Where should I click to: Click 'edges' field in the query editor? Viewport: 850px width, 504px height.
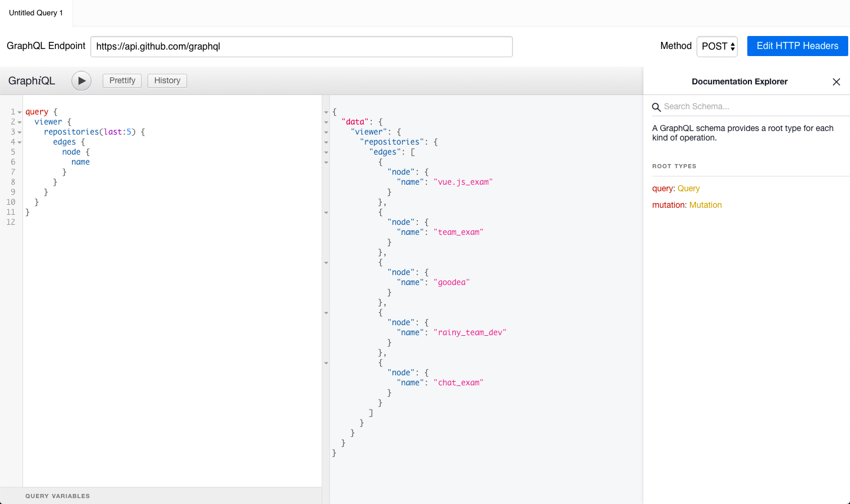tap(64, 142)
